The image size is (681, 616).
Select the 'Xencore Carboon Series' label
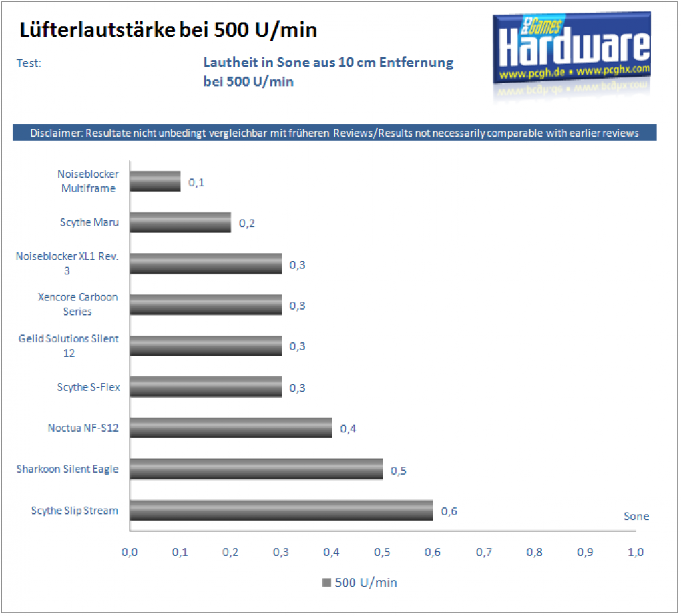(77, 305)
